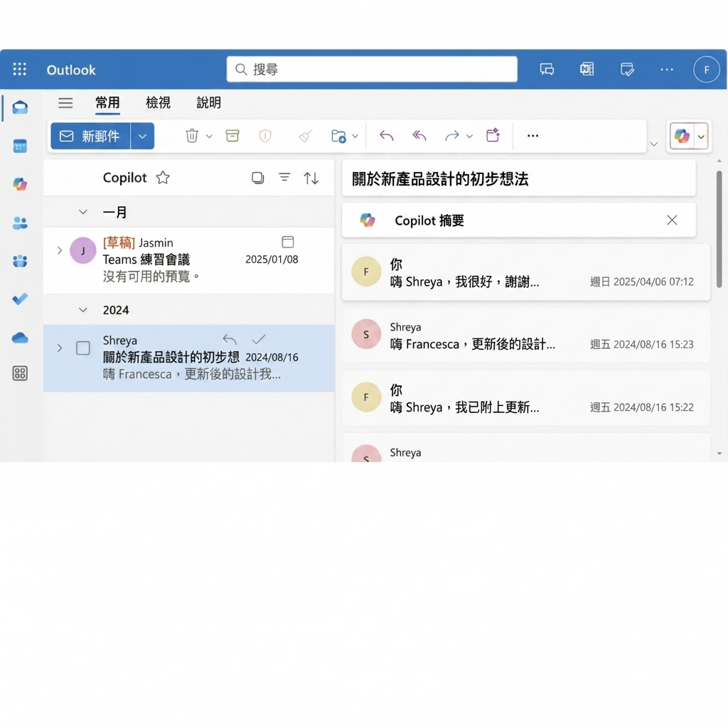Open People contacts in the sidebar
Image resolution: width=728 pixels, height=728 pixels.
[x=20, y=223]
